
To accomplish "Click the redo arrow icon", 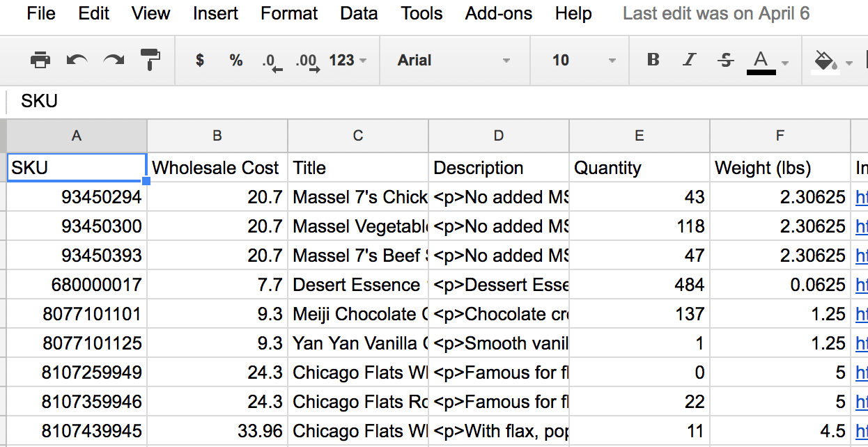I will point(114,61).
